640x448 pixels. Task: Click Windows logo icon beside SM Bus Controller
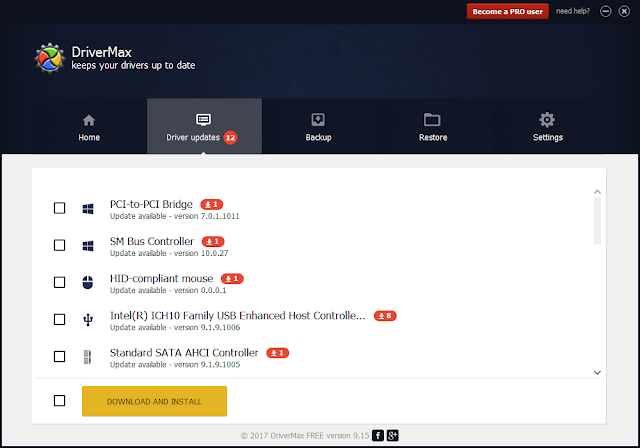pyautogui.click(x=88, y=246)
